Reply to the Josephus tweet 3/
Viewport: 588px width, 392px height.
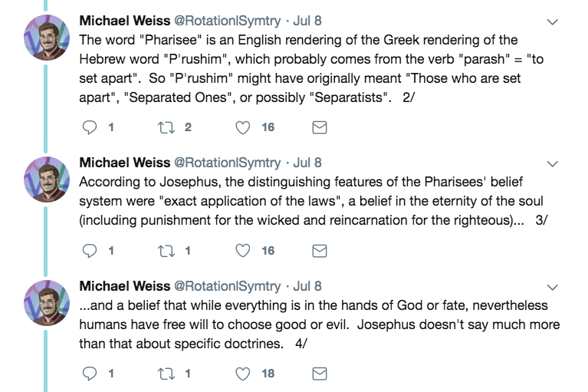89,250
